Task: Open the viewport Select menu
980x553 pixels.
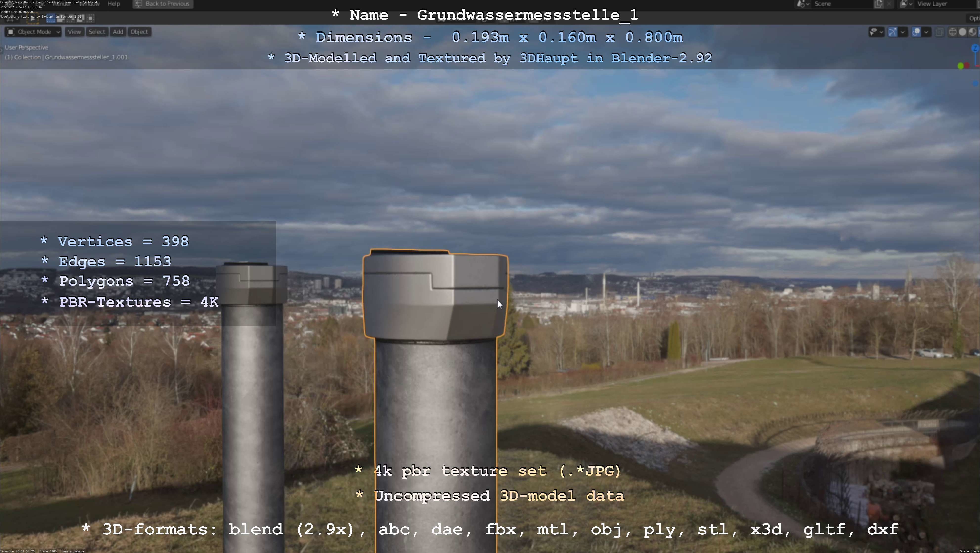Action: point(97,32)
